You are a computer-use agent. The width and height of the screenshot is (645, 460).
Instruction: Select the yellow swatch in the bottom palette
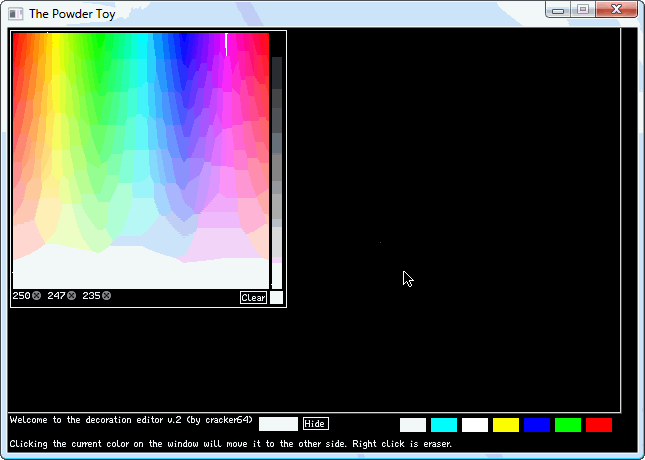coord(506,425)
